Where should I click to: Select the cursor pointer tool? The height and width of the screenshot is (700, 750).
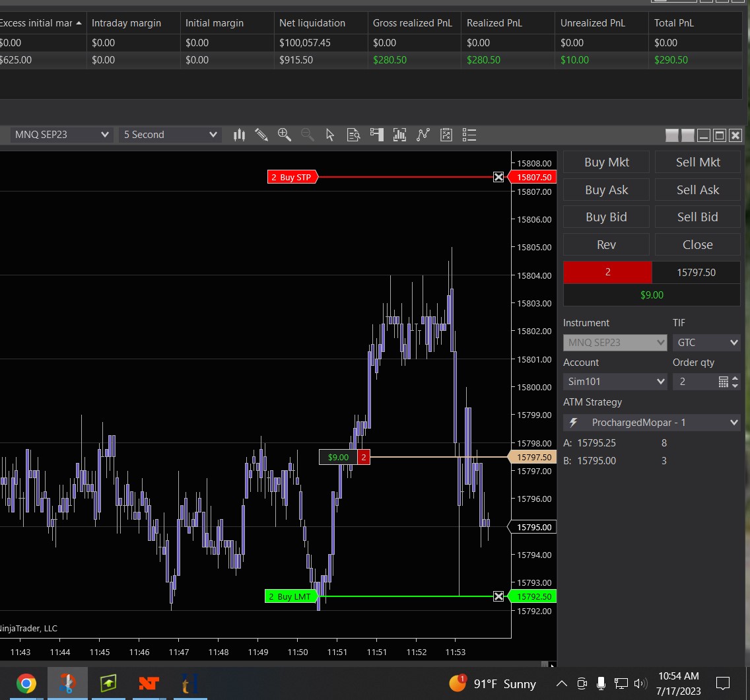(x=330, y=135)
